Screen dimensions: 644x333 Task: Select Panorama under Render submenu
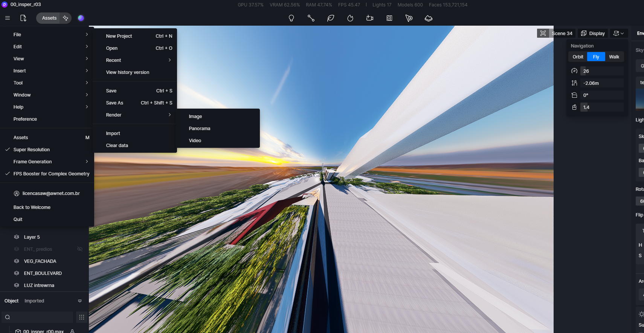[x=218, y=129]
